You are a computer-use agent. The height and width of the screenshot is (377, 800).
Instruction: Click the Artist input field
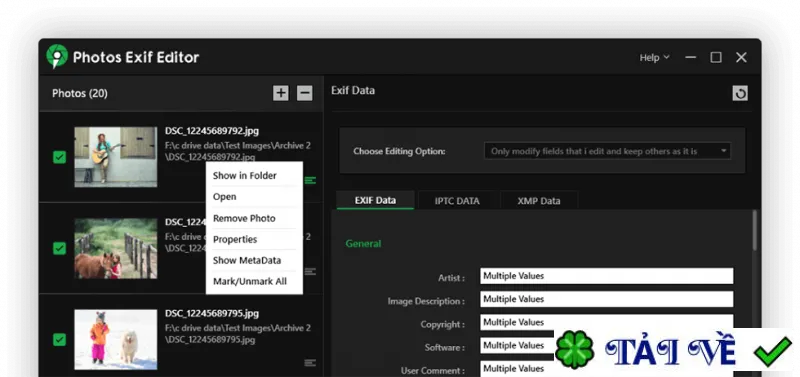tap(607, 276)
